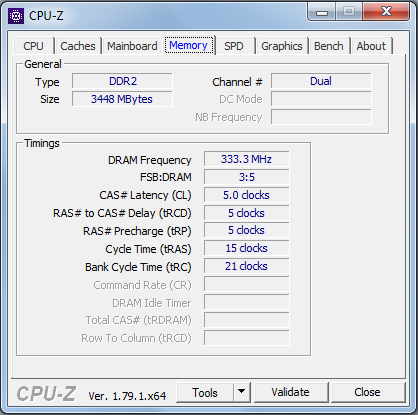The image size is (418, 415).
Task: Click the 21 clocks tRC value
Action: 246,266
